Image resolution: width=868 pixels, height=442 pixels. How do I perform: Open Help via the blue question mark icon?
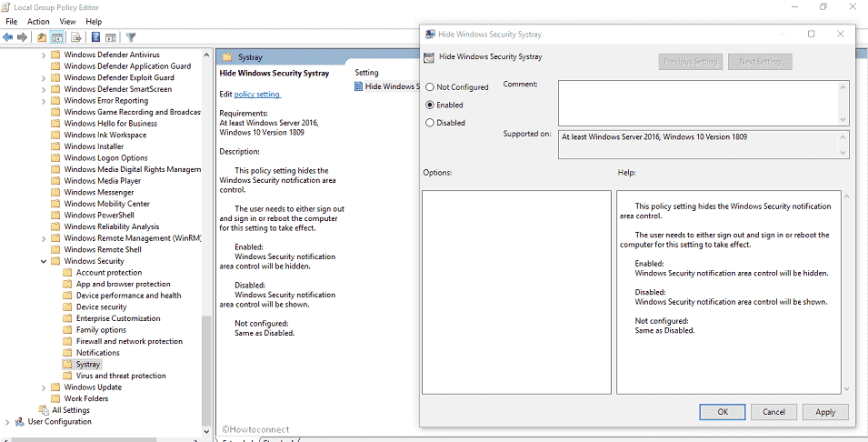pos(95,37)
